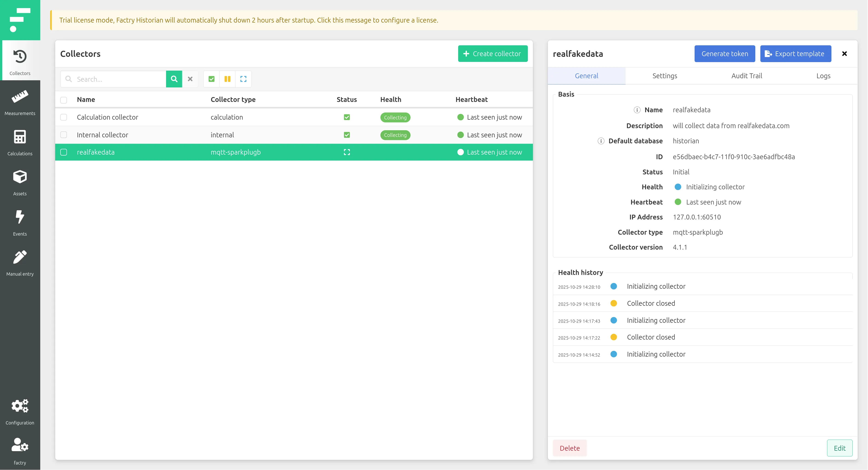
Task: Filter collectors by active checkmark icon
Action: [x=211, y=79]
